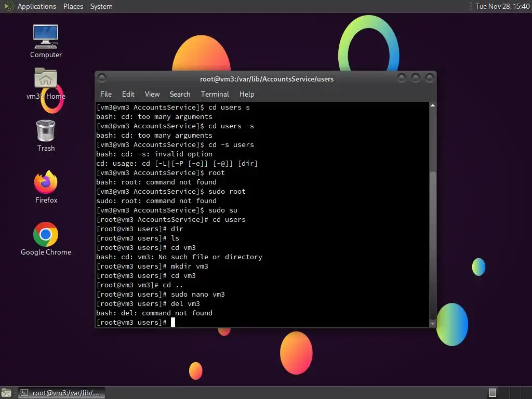Click the terminal title bar text
This screenshot has height=399, width=532.
[267, 79]
